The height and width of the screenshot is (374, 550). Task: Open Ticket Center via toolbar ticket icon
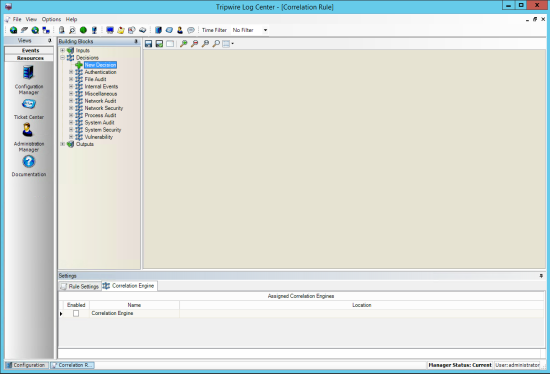pos(169,30)
